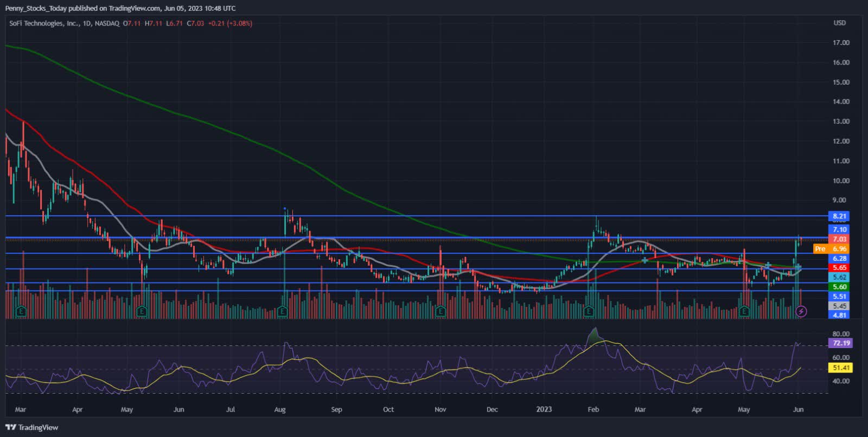The image size is (868, 437).
Task: Click the 2023 label on the time axis
Action: click(x=544, y=409)
